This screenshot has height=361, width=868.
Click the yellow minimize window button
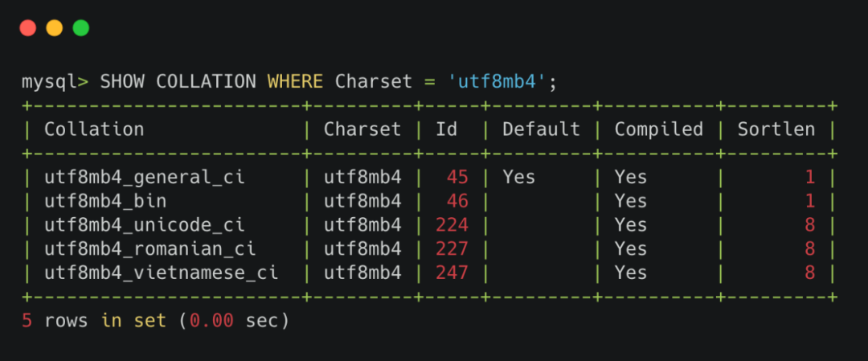pos(55,28)
